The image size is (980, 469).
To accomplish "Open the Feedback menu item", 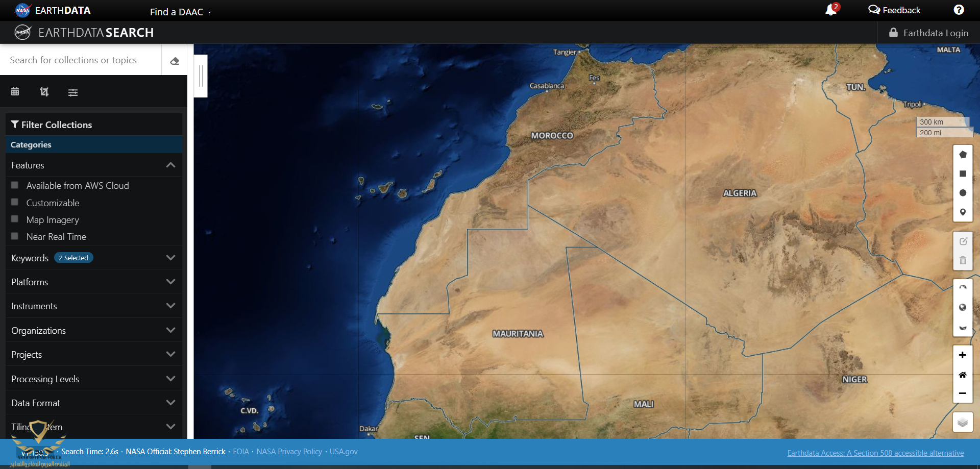I will (x=894, y=10).
